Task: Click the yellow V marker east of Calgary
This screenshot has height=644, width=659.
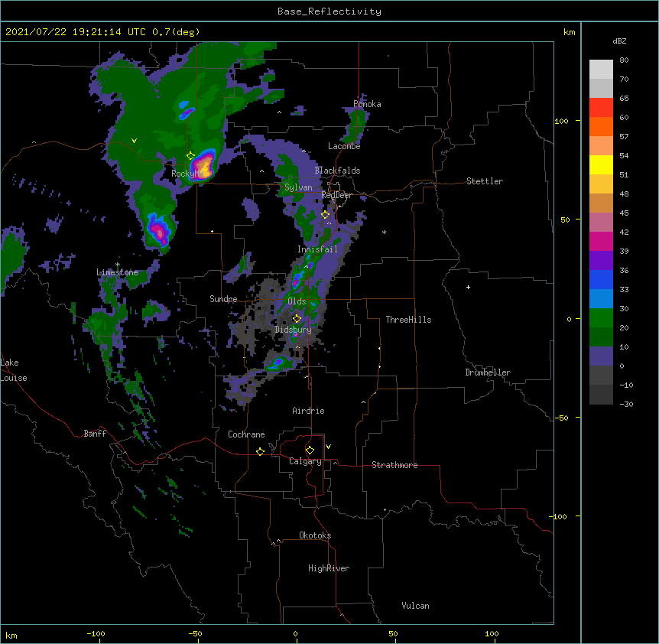Action: point(328,447)
